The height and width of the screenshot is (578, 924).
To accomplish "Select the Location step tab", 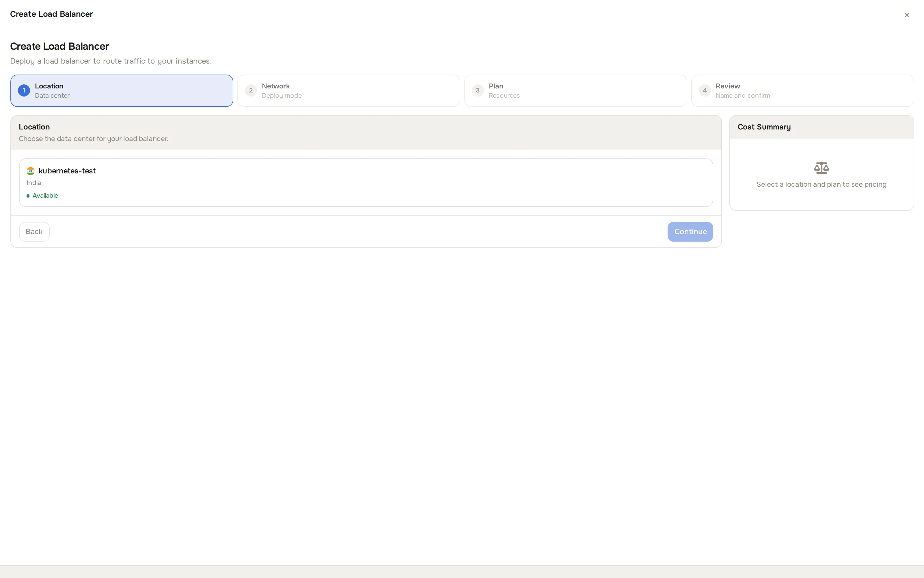I will [121, 90].
